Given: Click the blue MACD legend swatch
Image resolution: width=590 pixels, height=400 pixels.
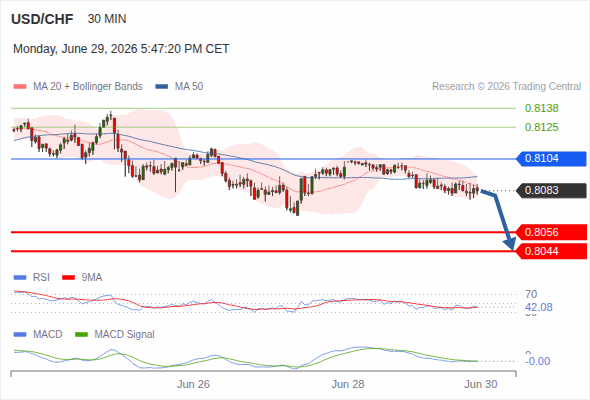Looking at the screenshot, I should tap(20, 335).
